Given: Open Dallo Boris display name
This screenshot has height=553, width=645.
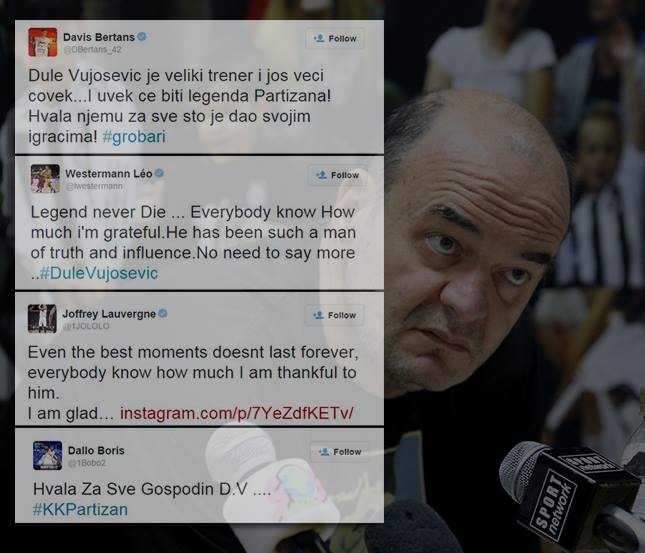Looking at the screenshot, I should pos(96,451).
